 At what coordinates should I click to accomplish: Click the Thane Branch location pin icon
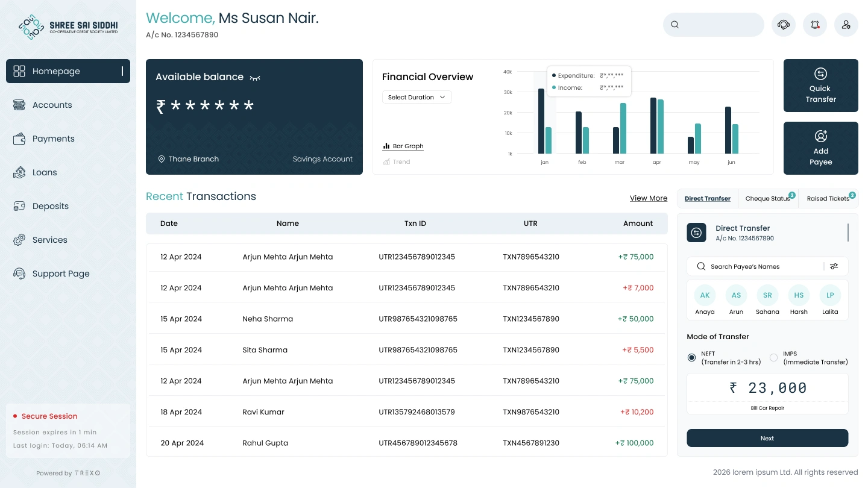[162, 159]
